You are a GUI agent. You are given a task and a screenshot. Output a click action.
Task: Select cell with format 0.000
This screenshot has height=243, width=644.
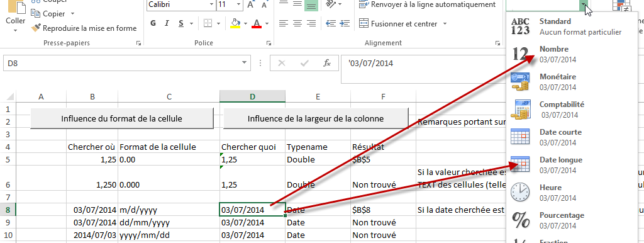tap(169, 178)
